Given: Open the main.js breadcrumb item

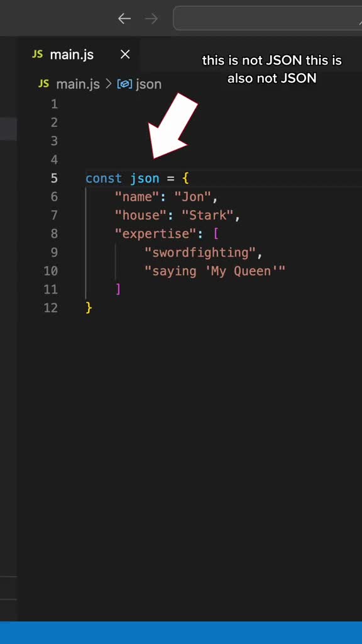Looking at the screenshot, I should [x=77, y=84].
